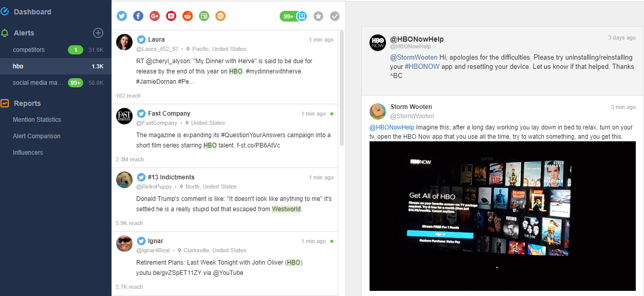
Task: Filter mentions by YouTube source
Action: click(x=171, y=16)
